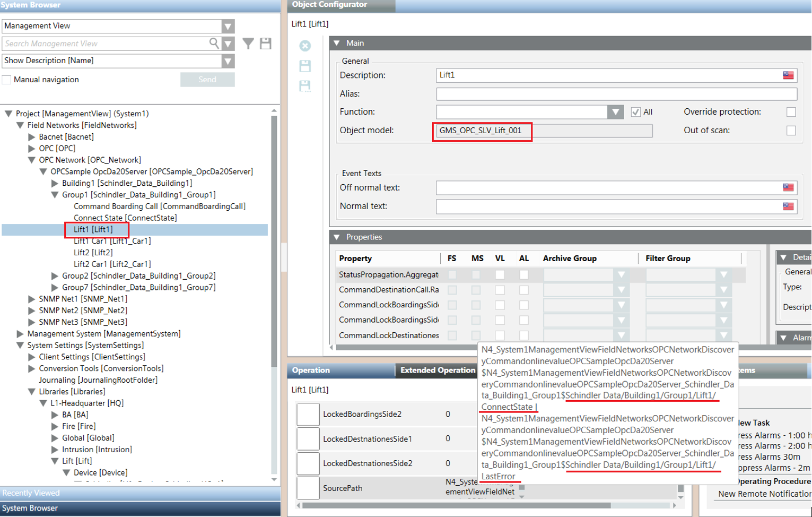Click the Send button

click(x=207, y=80)
